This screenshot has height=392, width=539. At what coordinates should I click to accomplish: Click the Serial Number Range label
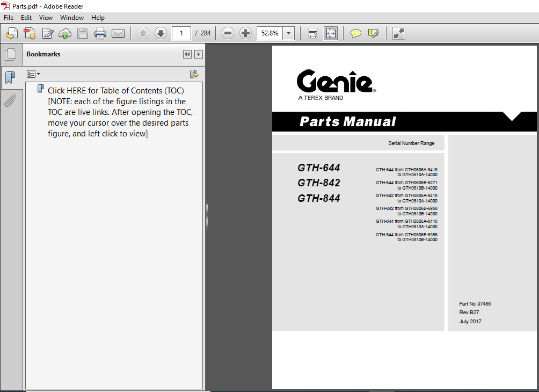click(x=411, y=143)
